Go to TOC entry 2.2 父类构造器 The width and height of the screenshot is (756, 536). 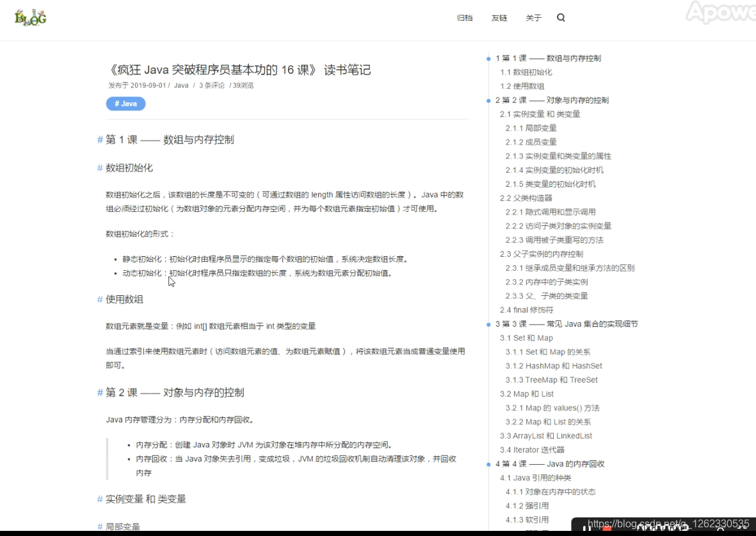pos(526,199)
